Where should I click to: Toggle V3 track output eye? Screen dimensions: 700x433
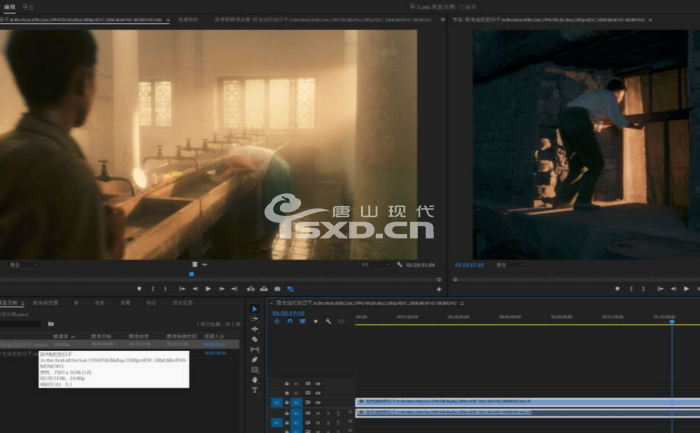(318, 384)
